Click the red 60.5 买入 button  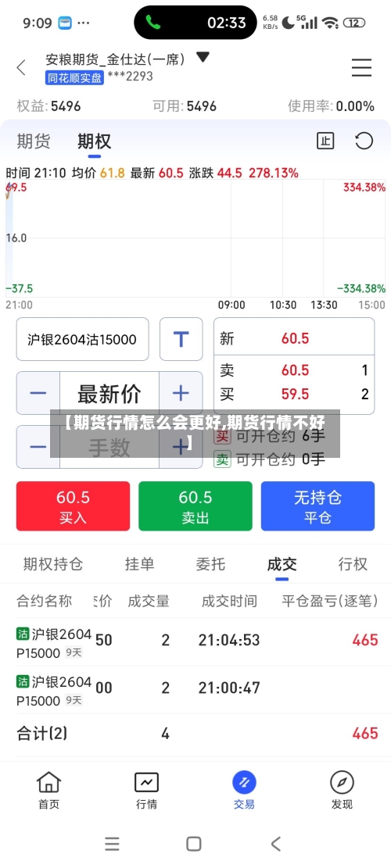[x=73, y=506]
